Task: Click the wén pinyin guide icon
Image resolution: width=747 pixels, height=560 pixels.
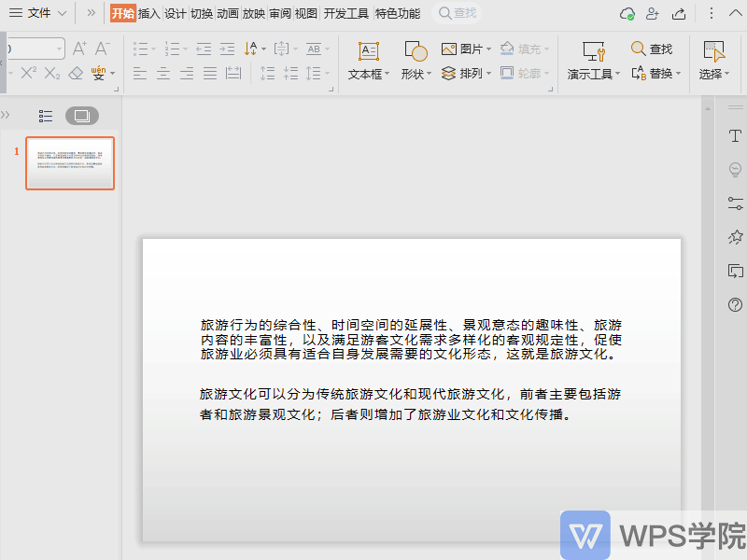Action: 99,73
